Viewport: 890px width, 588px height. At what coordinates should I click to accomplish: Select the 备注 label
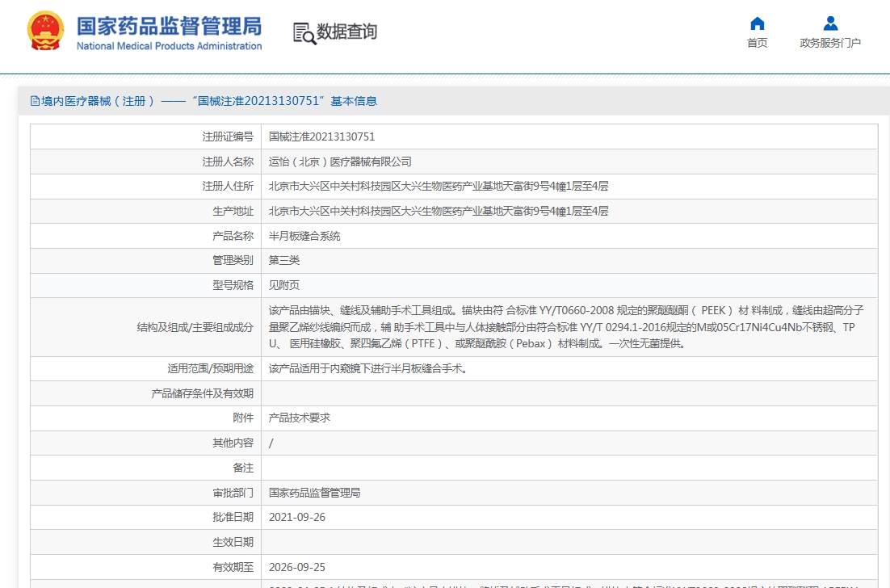pos(243,468)
